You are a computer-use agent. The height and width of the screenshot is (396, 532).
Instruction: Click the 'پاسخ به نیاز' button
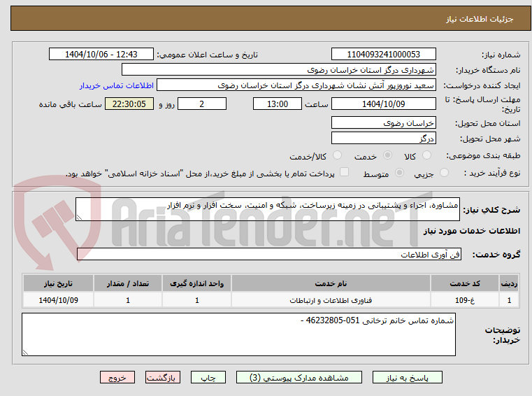[407, 377]
